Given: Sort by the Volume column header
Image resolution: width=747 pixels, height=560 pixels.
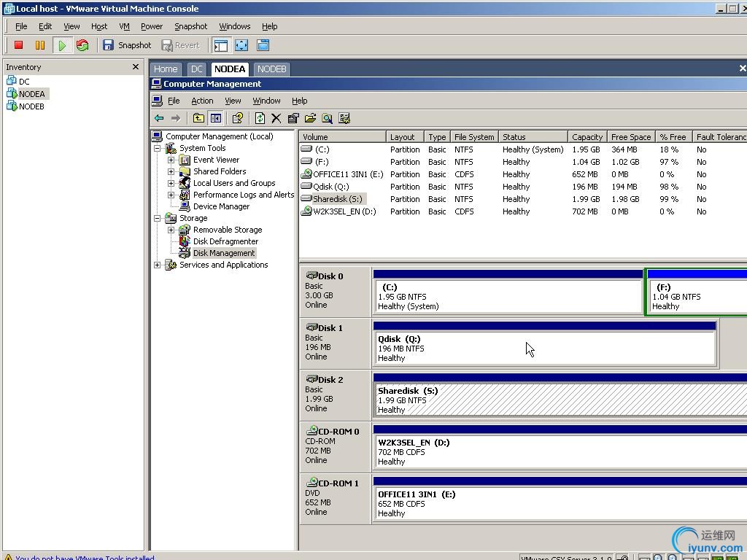Looking at the screenshot, I should (342, 136).
